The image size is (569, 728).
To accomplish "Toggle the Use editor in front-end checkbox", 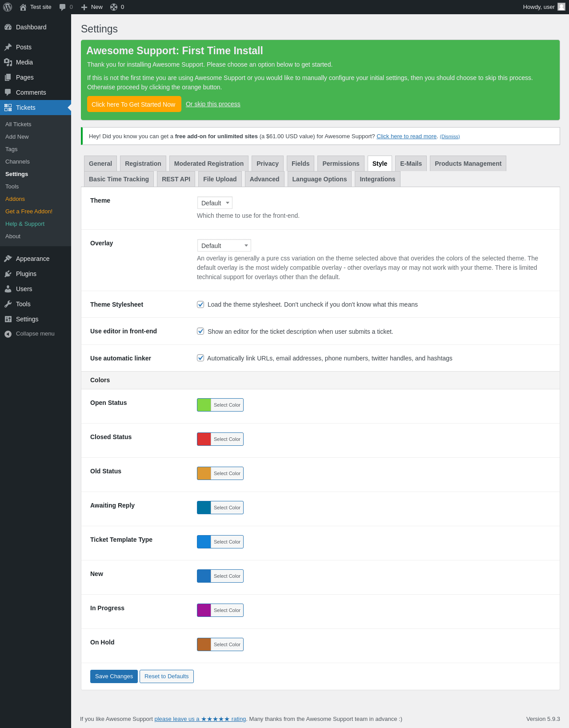I will (x=200, y=331).
